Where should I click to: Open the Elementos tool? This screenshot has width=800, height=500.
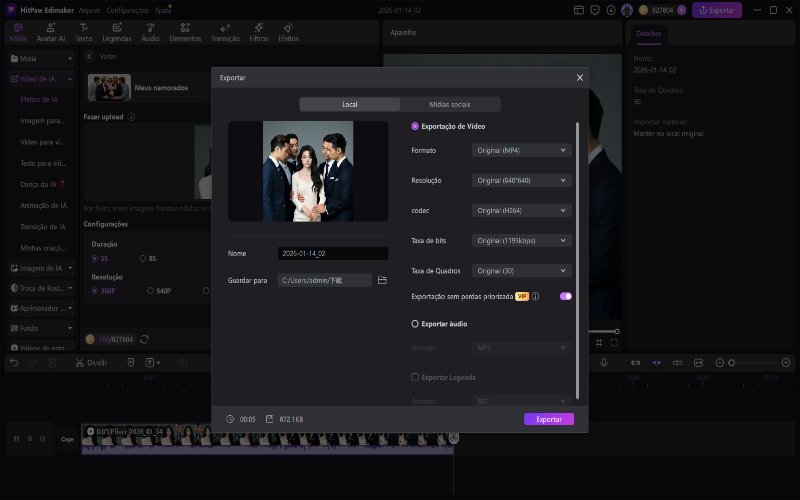click(185, 33)
